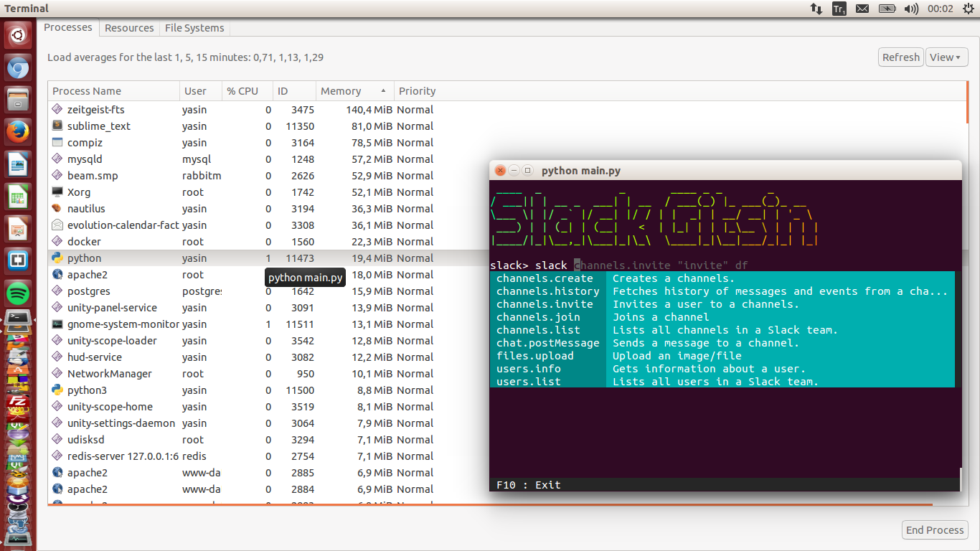Viewport: 980px width, 551px height.
Task: Click the process list vertical scrollbar
Action: tap(967, 103)
